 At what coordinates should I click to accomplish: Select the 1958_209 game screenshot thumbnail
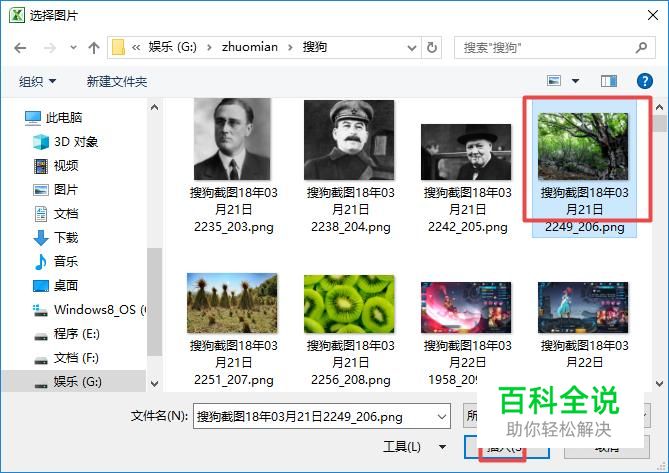click(466, 308)
